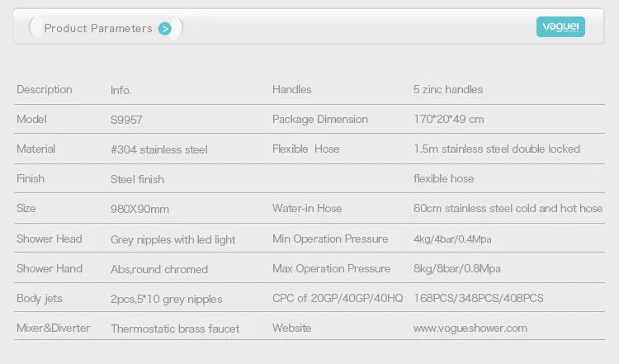Viewport: 619px width, 364px height.
Task: Click the Thermostatic brass faucet entry
Action: 175,329
